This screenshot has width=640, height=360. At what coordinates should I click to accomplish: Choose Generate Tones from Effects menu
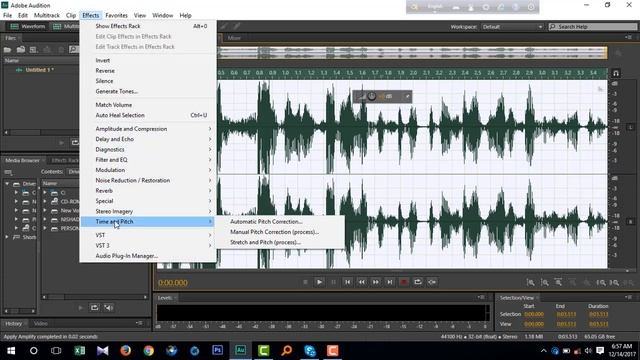tap(148, 91)
